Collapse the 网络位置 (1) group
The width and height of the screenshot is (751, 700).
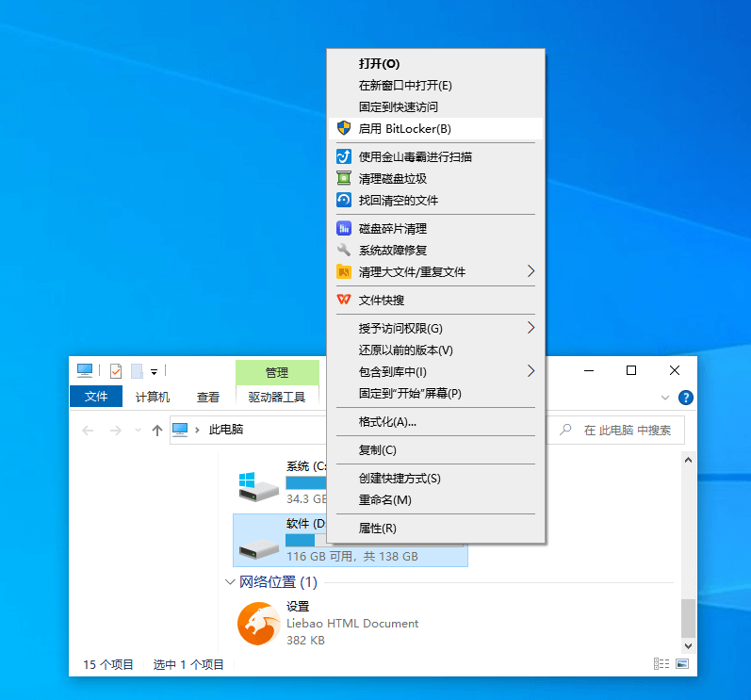click(x=230, y=582)
